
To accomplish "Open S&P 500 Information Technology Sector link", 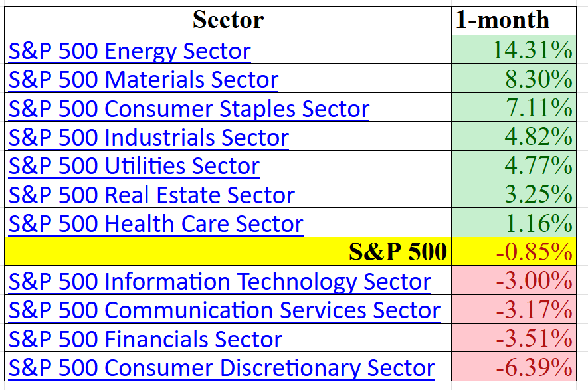I will tap(219, 282).
